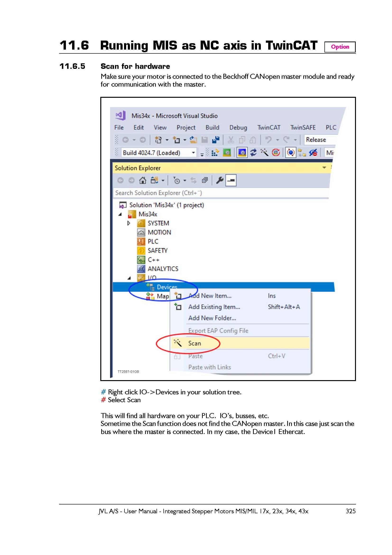
Task: Choose Add New Folder... in context menu
Action: tap(240, 318)
